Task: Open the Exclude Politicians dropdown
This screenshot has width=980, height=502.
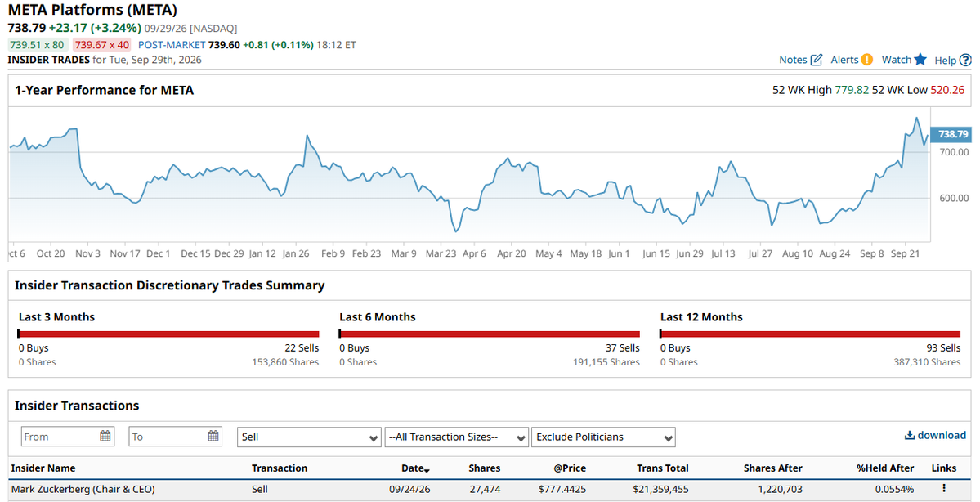Action: 604,437
